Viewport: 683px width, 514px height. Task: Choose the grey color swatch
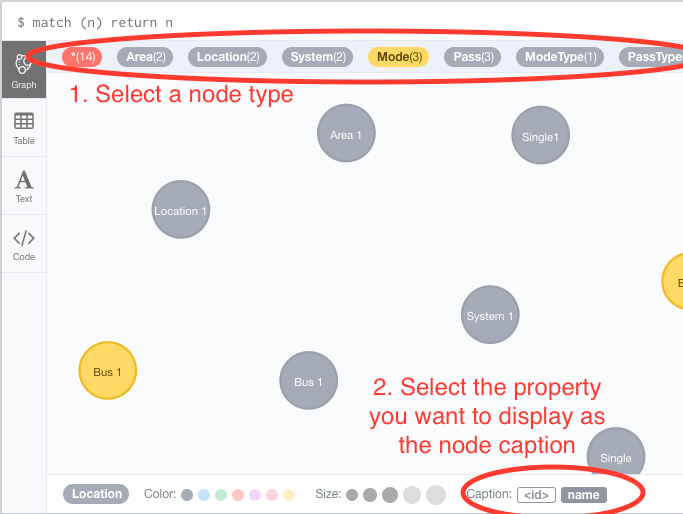tap(187, 495)
